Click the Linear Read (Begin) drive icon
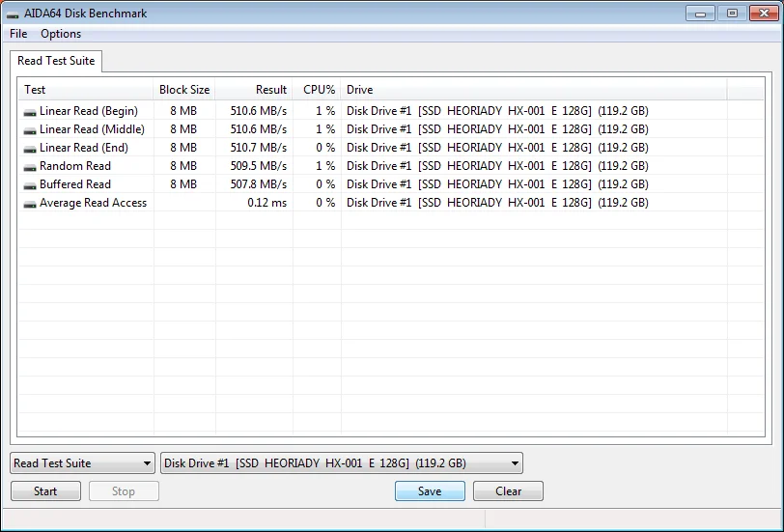This screenshot has width=784, height=532. [x=30, y=112]
